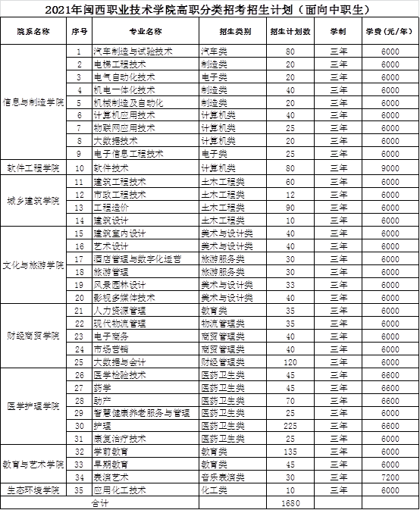This screenshot has height=510, width=420.
Task: Click the 智慧健康养老服务与管理 cell
Action: [x=146, y=413]
